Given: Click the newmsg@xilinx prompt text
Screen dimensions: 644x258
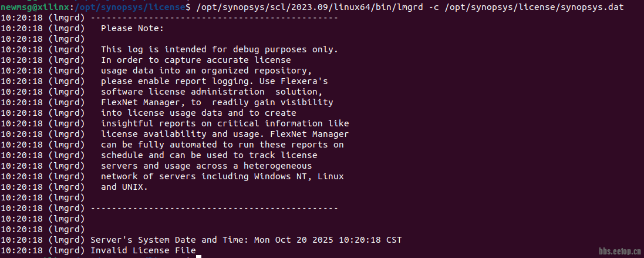Looking at the screenshot, I should pyautogui.click(x=34, y=6).
